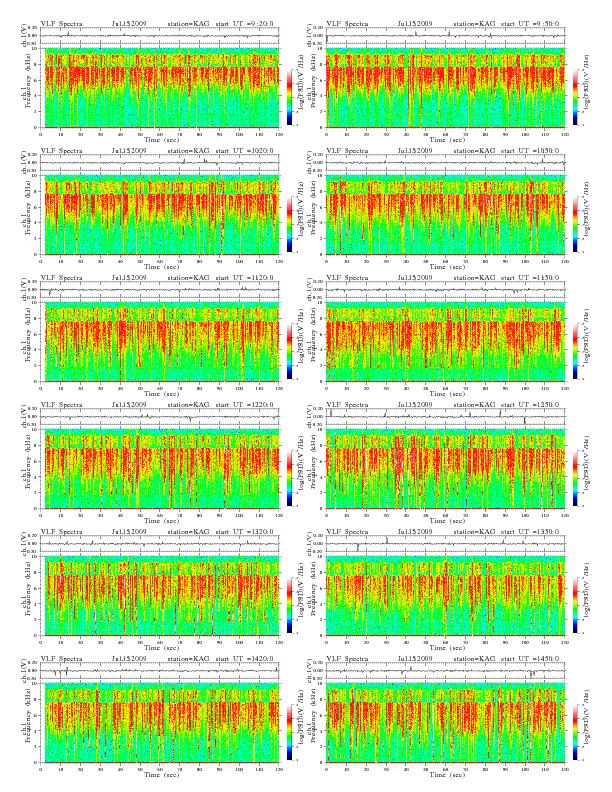Click the color bar beside the 9:20:0 spectrogram
The height and width of the screenshot is (792, 612).
pos(289,97)
